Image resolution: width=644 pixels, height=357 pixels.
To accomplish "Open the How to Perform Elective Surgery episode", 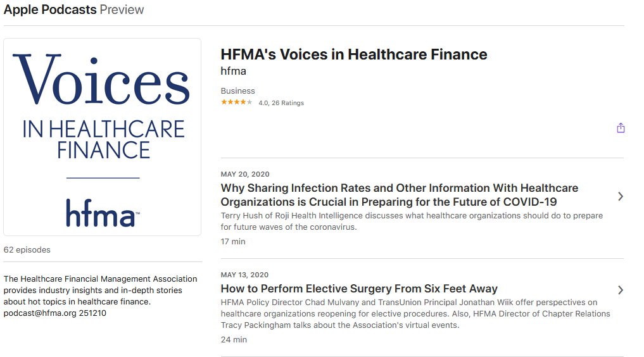I will click(359, 289).
